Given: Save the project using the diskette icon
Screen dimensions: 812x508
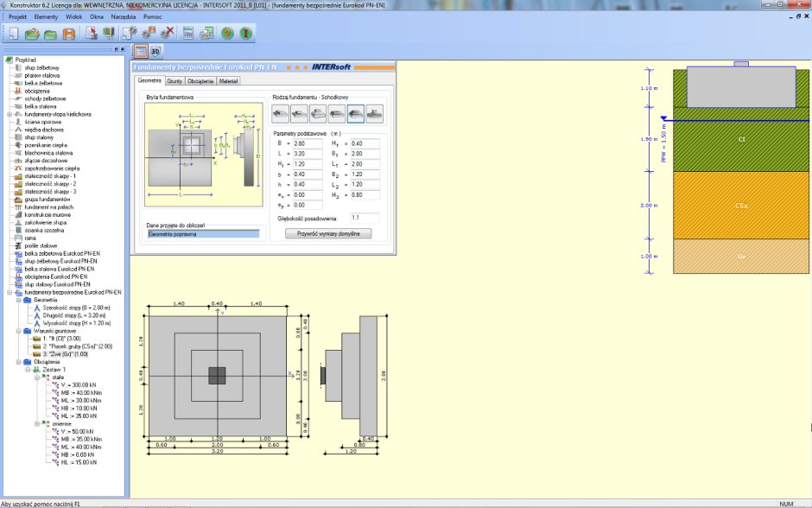Looking at the screenshot, I should click(69, 35).
